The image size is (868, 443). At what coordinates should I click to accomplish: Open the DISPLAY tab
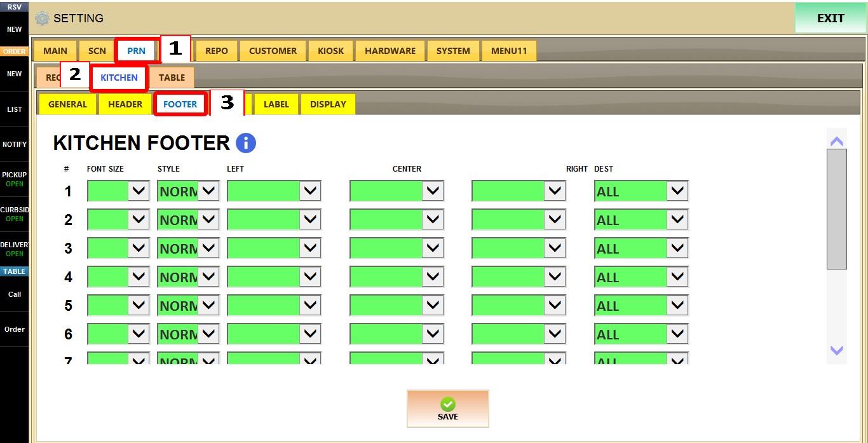pos(328,104)
